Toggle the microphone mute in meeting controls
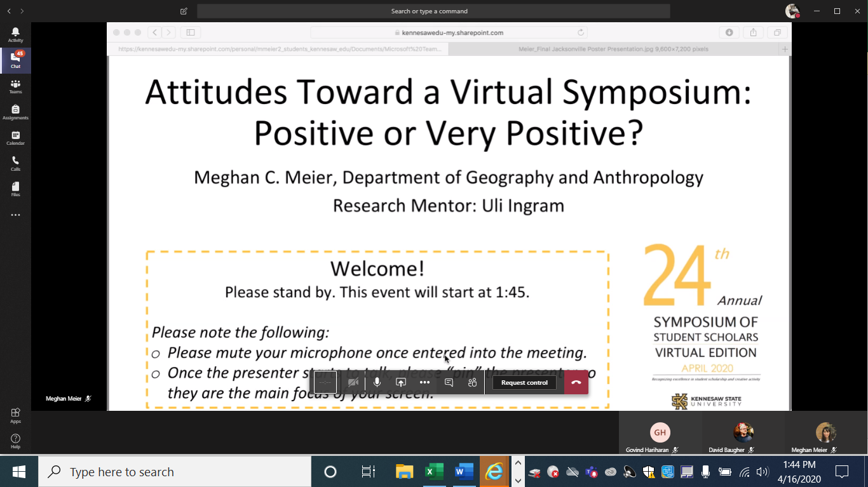 377,383
